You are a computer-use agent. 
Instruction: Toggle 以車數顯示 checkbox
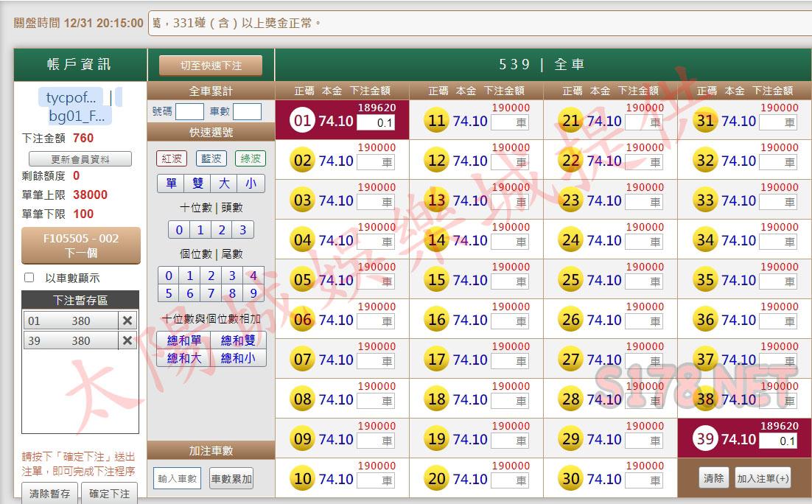coord(29,278)
